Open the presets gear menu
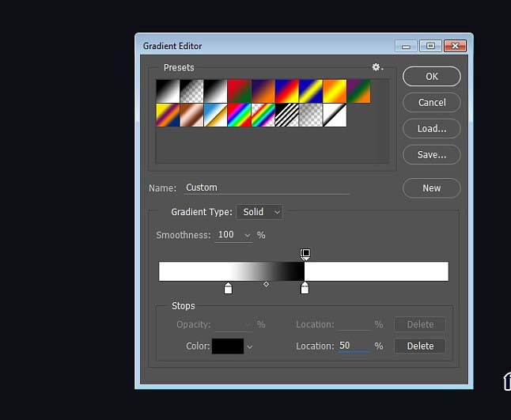Viewport: 511px width, 420px height. tap(377, 67)
